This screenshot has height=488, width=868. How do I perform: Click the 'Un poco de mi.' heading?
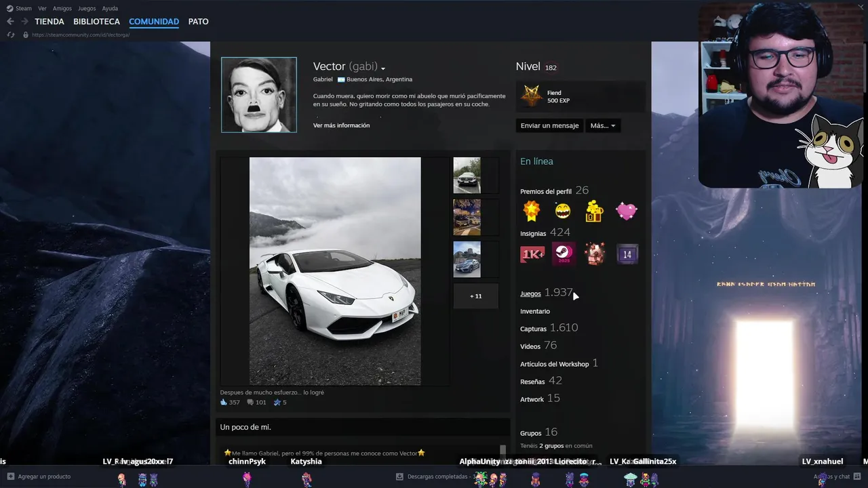click(245, 427)
